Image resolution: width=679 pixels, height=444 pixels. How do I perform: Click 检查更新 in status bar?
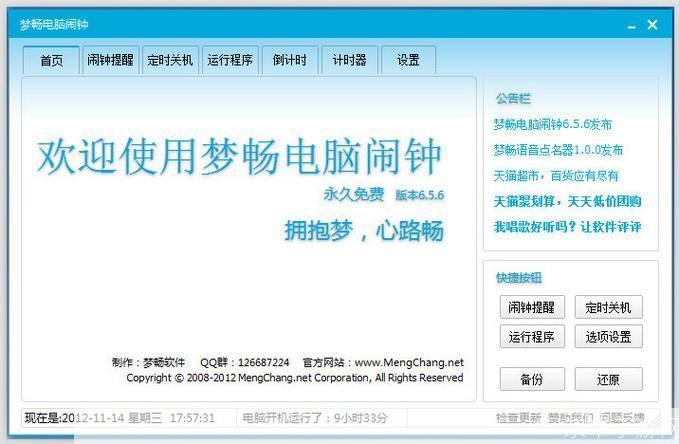click(x=518, y=418)
